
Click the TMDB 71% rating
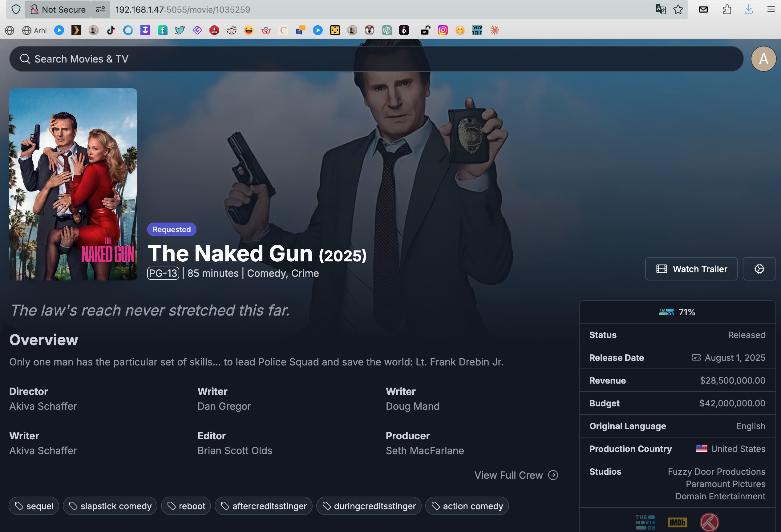point(677,312)
